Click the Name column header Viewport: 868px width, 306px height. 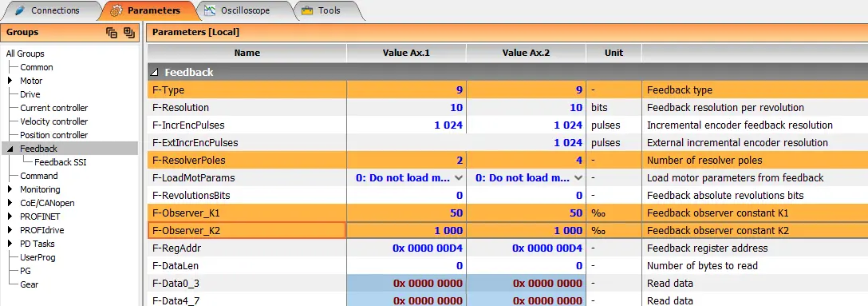click(247, 54)
